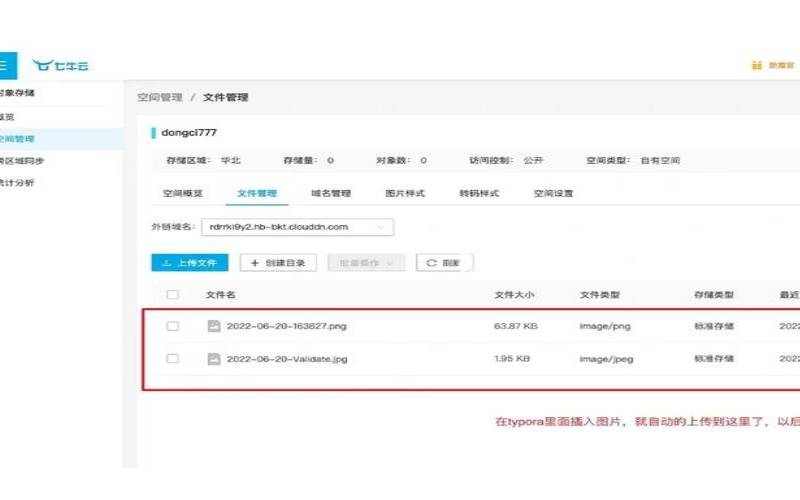Open 跨区域同步 in the sidebar
Screen dimensions: 800x500
(x=22, y=161)
